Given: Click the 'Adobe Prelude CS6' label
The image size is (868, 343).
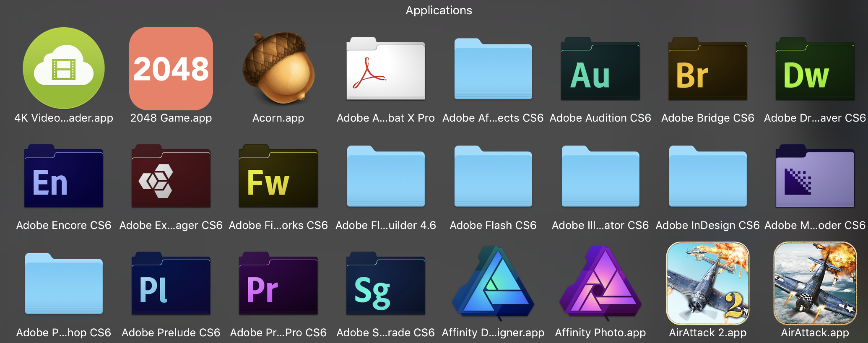Looking at the screenshot, I should [171, 333].
